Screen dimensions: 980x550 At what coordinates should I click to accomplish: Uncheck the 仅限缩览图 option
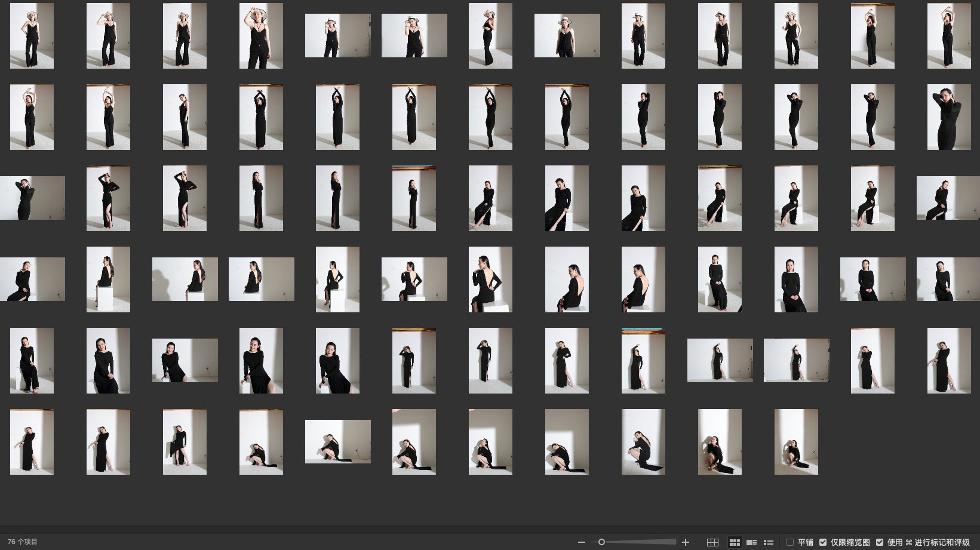coord(823,542)
